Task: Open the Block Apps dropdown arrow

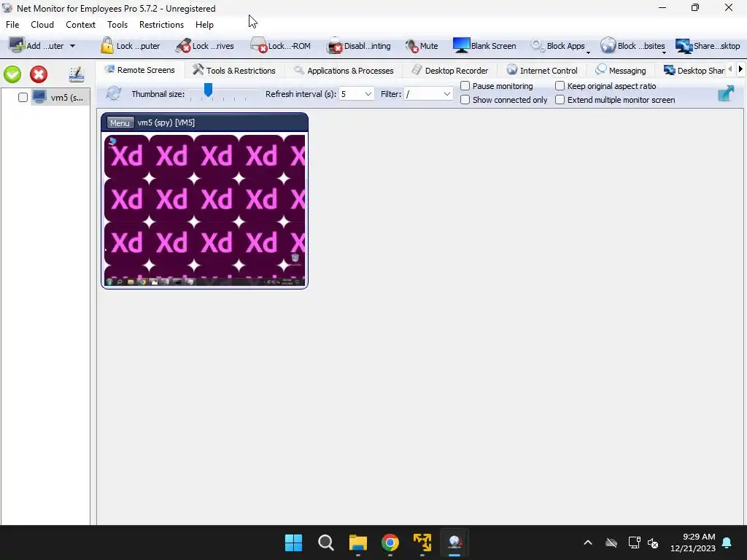Action: tap(589, 52)
